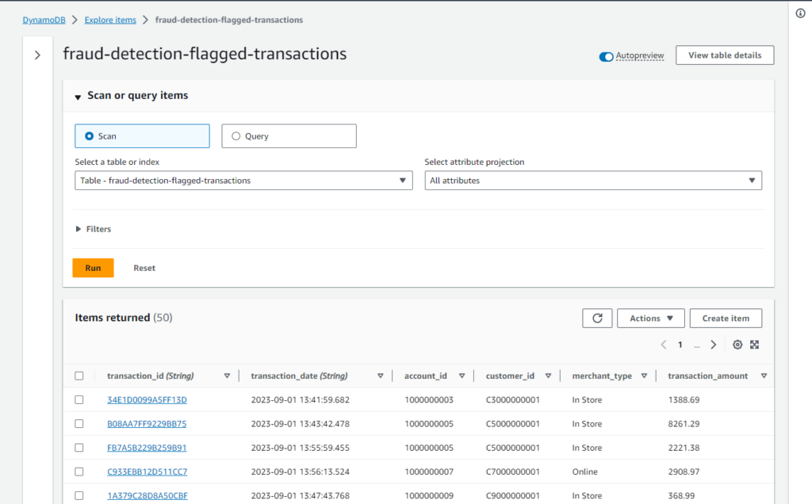Open the table preferences gear icon
The height and width of the screenshot is (504, 812).
(737, 345)
